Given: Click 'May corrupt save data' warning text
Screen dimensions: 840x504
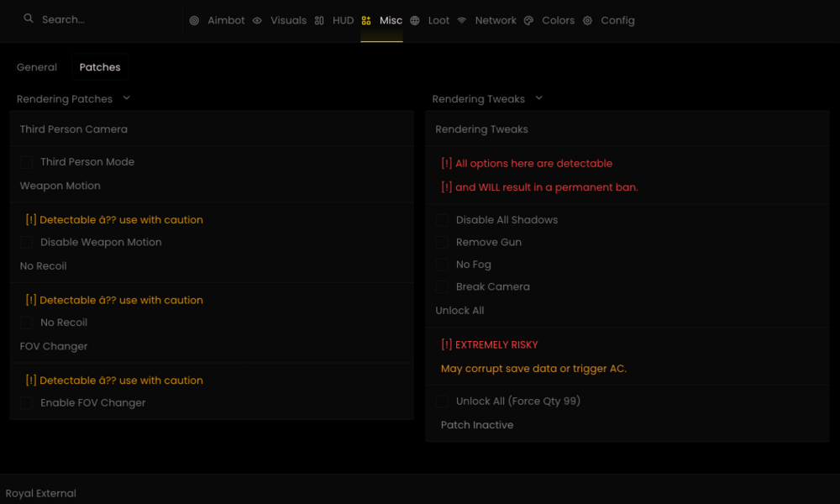Looking at the screenshot, I should pyautogui.click(x=533, y=369).
